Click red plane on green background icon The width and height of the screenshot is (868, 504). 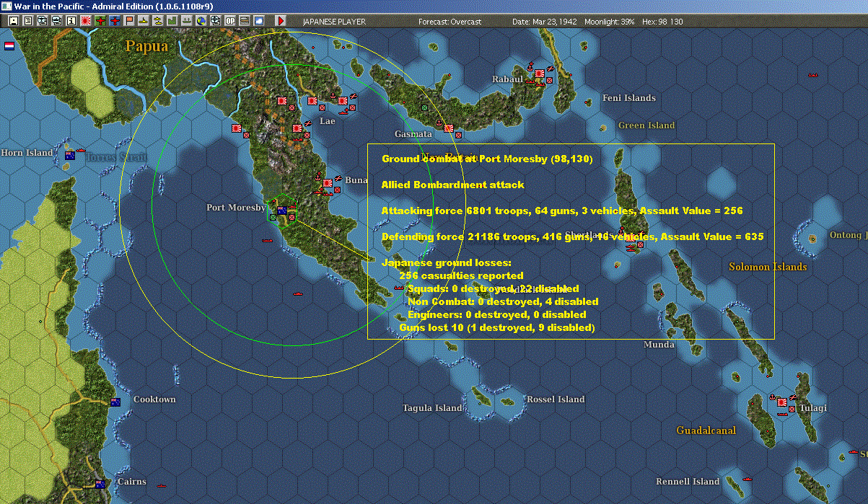[100, 21]
